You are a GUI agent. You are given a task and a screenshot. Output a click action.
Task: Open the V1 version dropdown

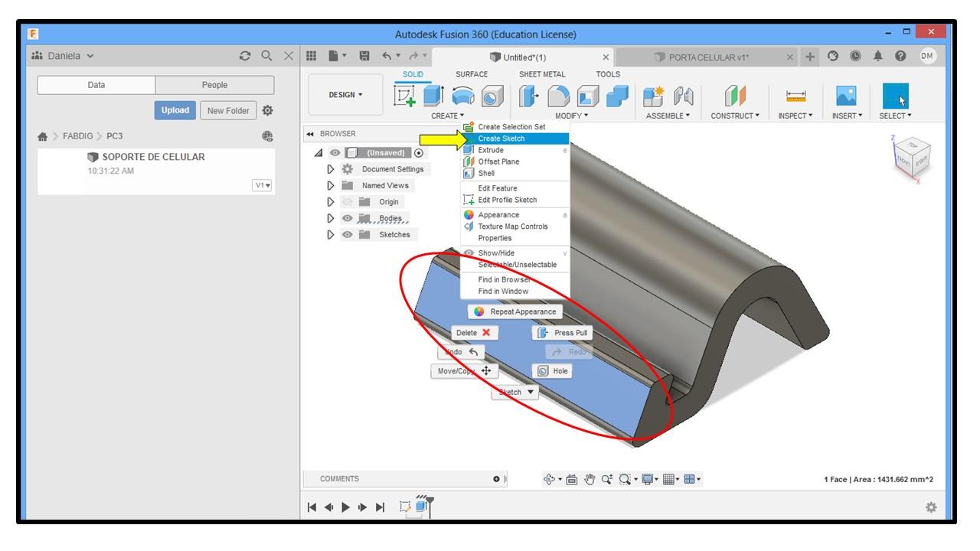(x=263, y=185)
